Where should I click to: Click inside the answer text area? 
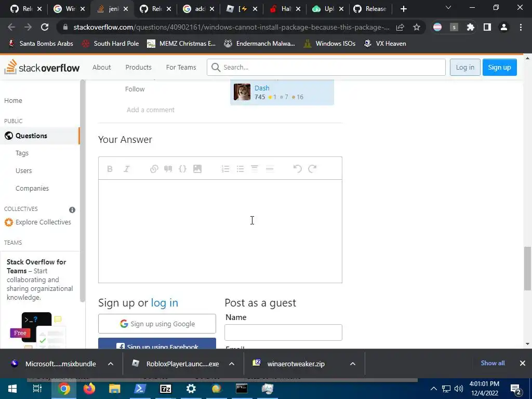(220, 231)
